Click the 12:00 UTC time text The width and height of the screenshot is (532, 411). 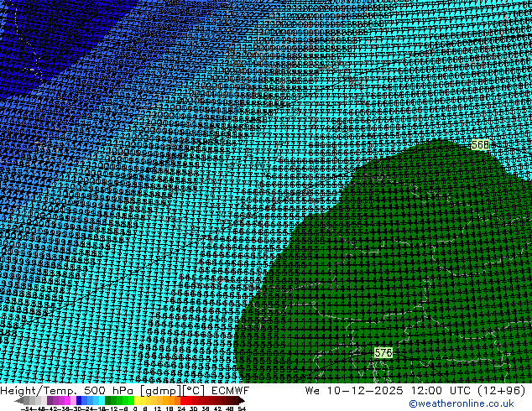tap(441, 391)
